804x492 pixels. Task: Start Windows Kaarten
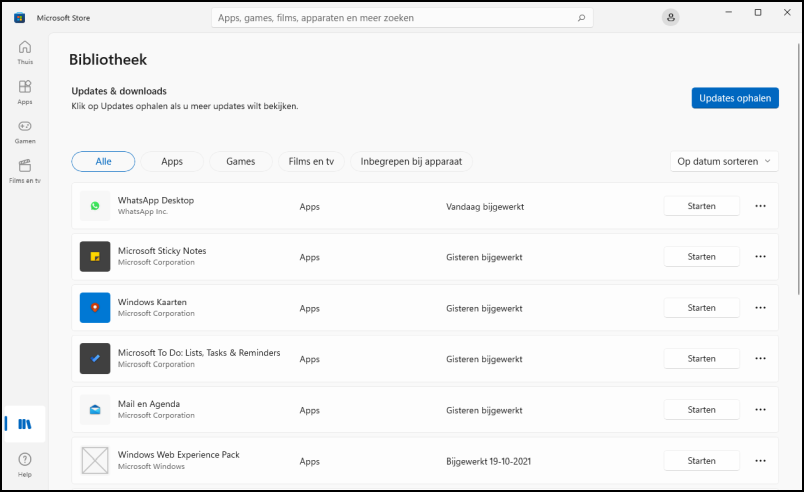pyautogui.click(x=701, y=308)
